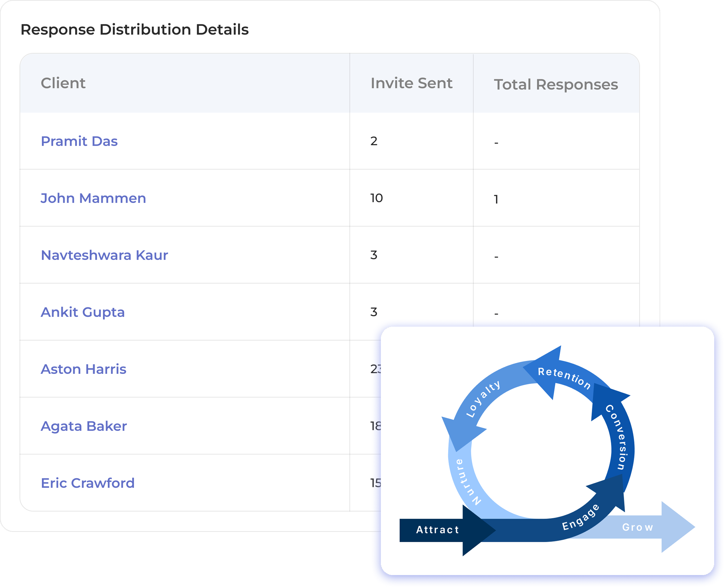Click Navteshwara Kaur client name

[x=104, y=255]
